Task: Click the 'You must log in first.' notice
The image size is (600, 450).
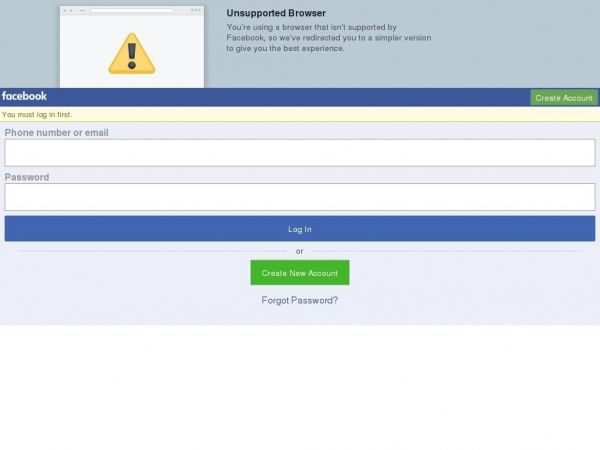Action: (x=37, y=114)
